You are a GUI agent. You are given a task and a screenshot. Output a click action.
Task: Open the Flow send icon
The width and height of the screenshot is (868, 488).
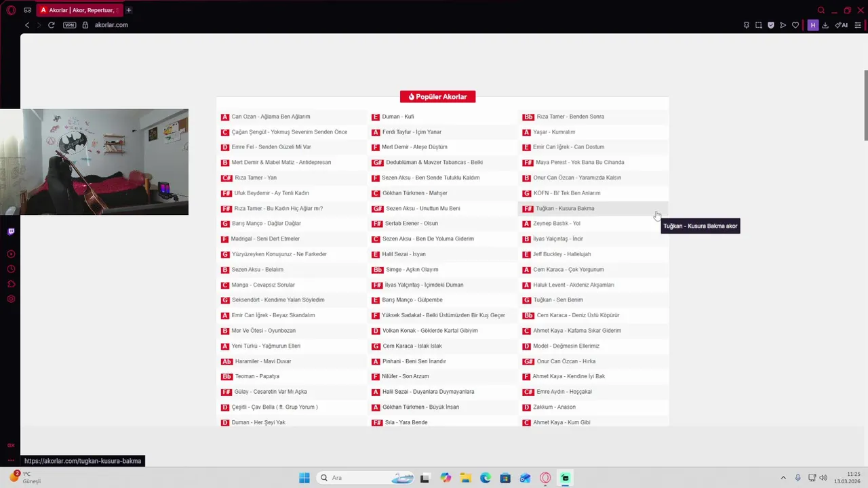[783, 25]
